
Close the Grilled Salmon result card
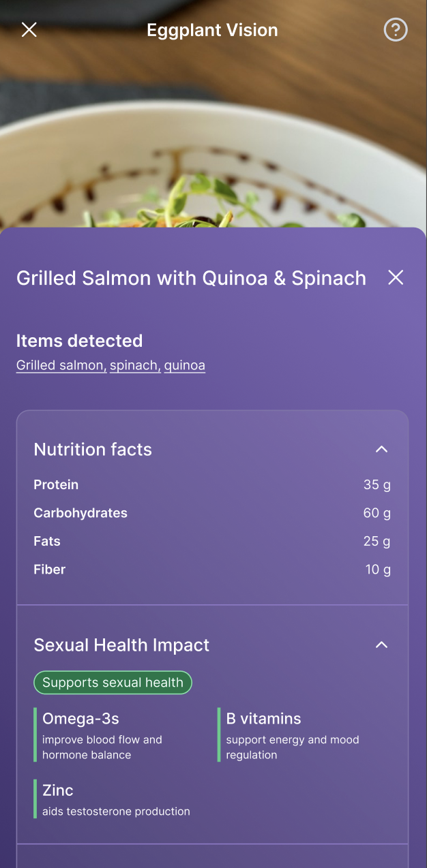396,278
